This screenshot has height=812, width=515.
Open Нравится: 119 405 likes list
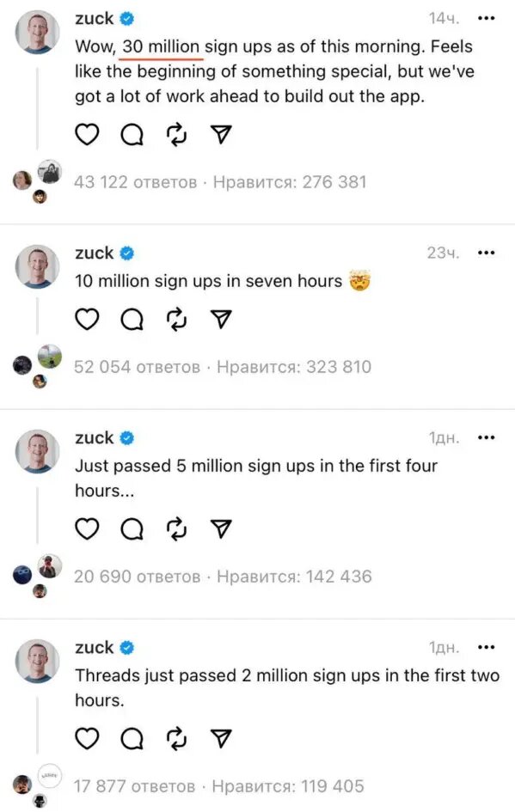pyautogui.click(x=288, y=786)
